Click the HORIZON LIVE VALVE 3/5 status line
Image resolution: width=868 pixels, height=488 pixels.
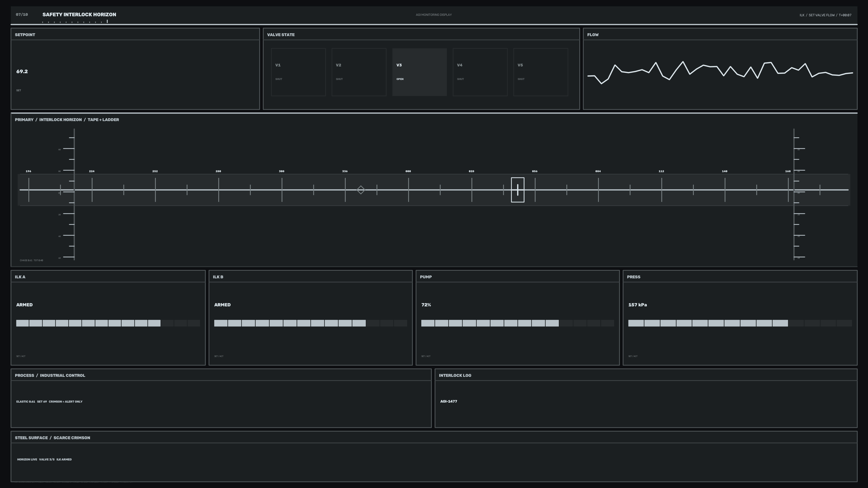point(45,459)
